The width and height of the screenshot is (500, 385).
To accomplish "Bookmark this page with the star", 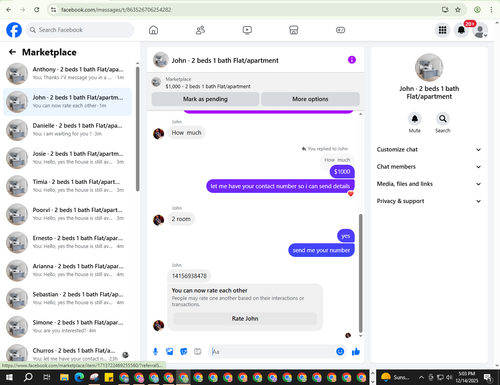I will tap(458, 10).
